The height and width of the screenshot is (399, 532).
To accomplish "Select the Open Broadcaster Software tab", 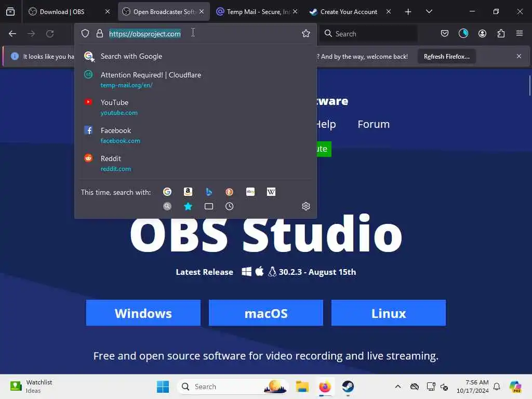I will (x=164, y=11).
